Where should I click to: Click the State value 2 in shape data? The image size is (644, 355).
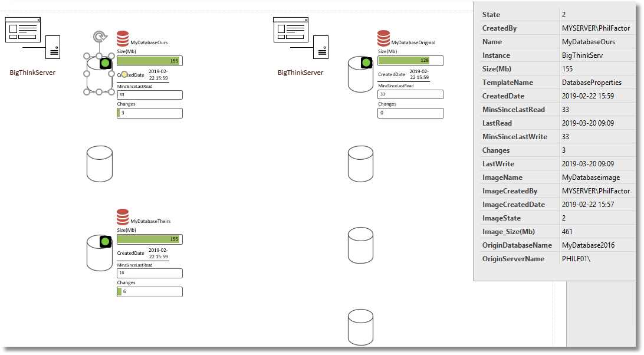[x=564, y=14]
